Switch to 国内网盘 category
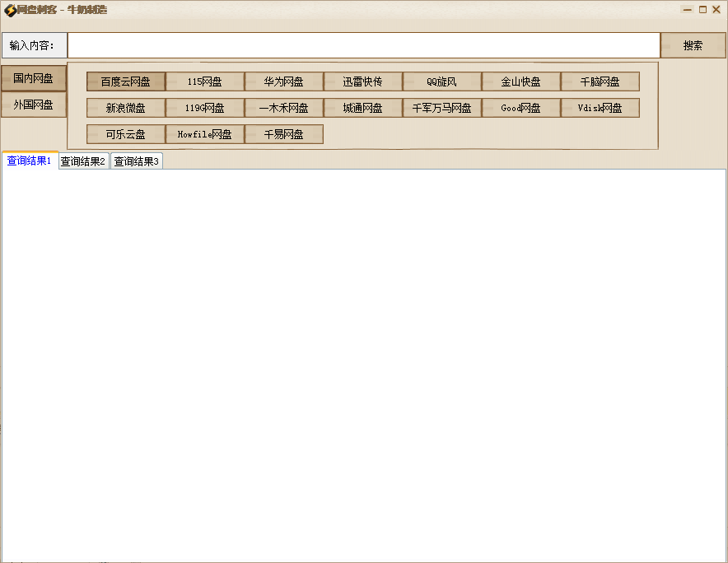728x563 pixels. pos(34,78)
